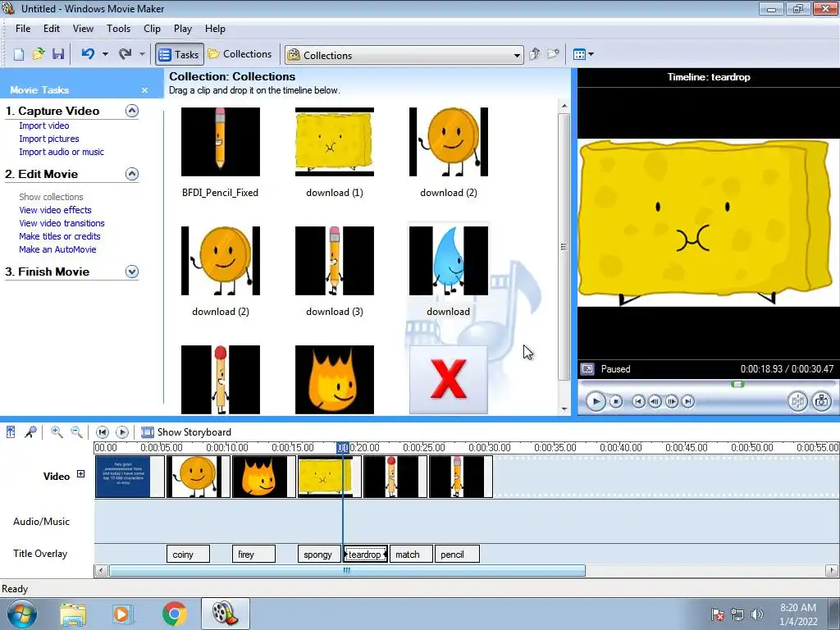Click Set Audio Levels icon in timeline toolbar
The image size is (840, 630).
point(11,431)
